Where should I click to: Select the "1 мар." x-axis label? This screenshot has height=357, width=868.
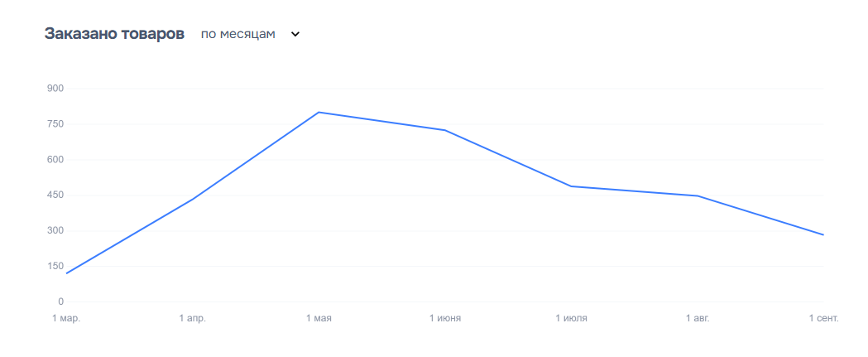[66, 318]
